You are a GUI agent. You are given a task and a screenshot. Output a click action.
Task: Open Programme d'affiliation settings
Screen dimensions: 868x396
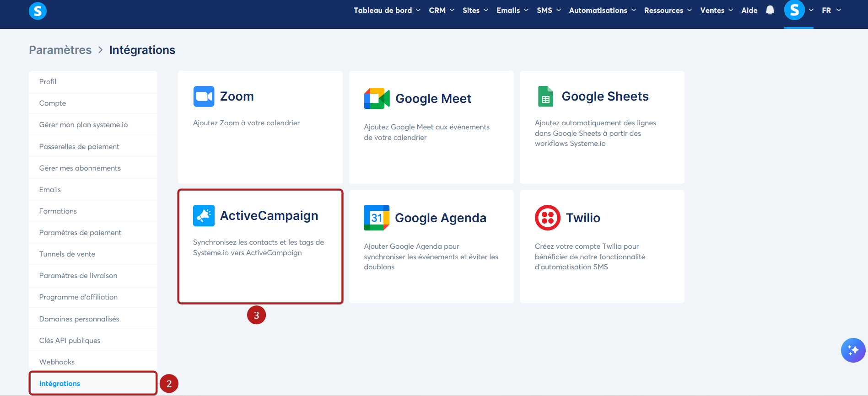(93, 297)
